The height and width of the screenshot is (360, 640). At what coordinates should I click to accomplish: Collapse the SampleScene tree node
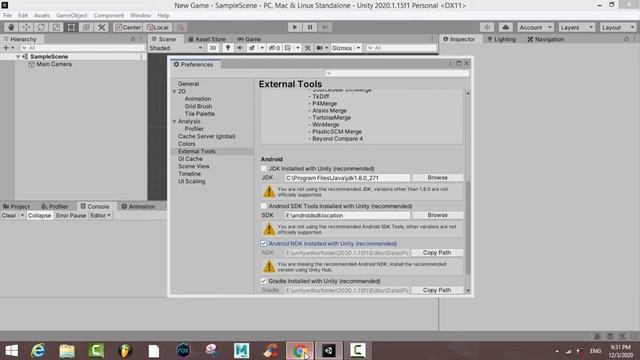[18, 57]
